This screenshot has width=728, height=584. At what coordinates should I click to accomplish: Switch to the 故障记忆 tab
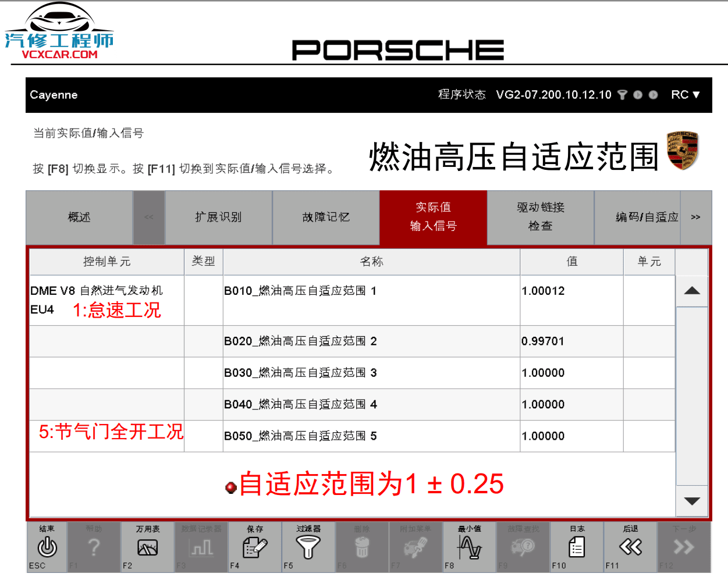click(326, 217)
